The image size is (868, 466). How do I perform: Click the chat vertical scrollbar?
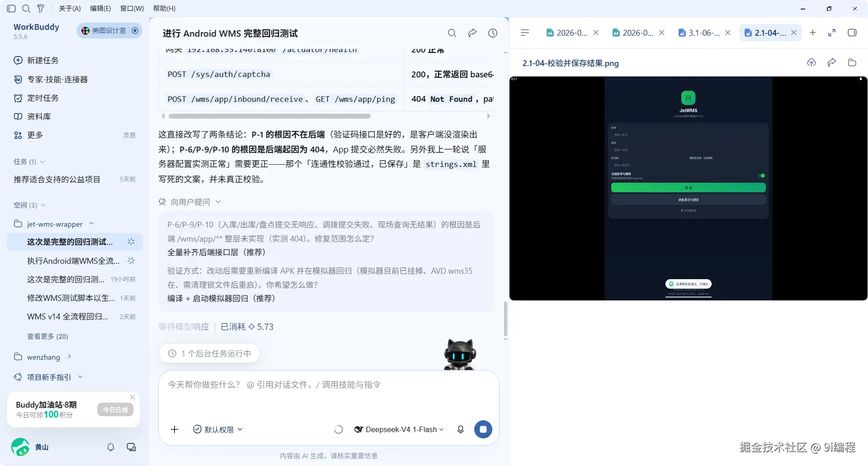pyautogui.click(x=505, y=319)
